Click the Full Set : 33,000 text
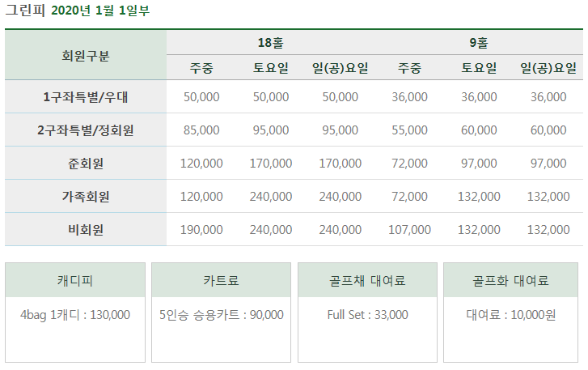Screen dimensions: 588x370 point(367,314)
